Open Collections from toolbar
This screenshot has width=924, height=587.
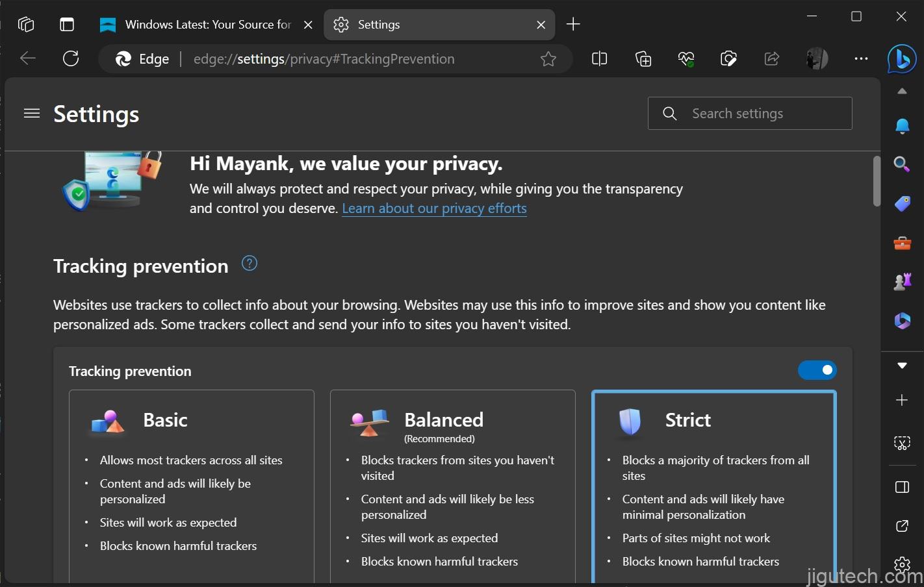click(643, 59)
